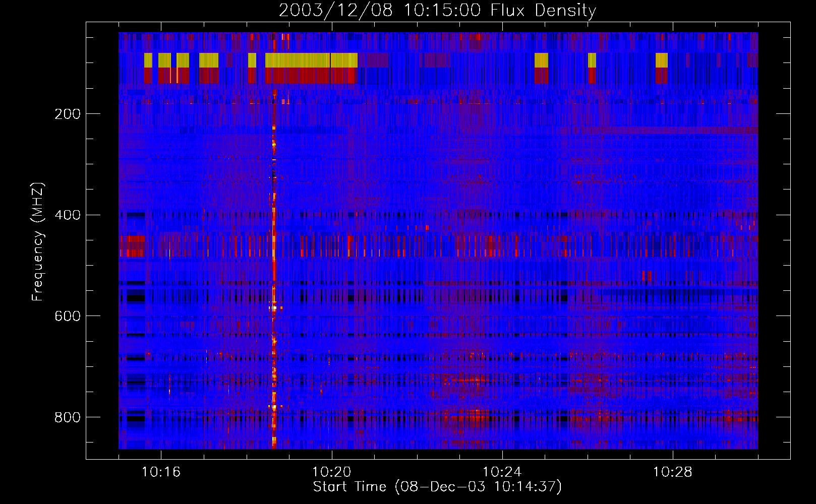Select the 600 frequency tick label
Image resolution: width=816 pixels, height=504 pixels.
coord(68,316)
